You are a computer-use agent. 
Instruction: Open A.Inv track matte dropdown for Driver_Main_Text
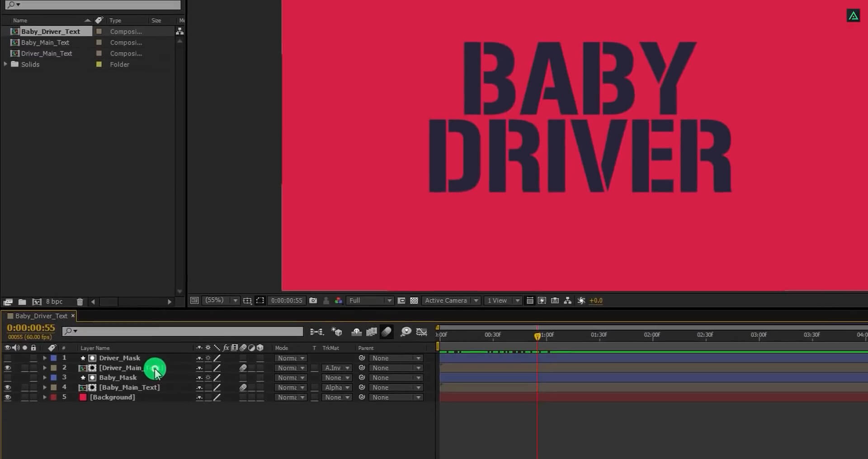click(x=337, y=368)
